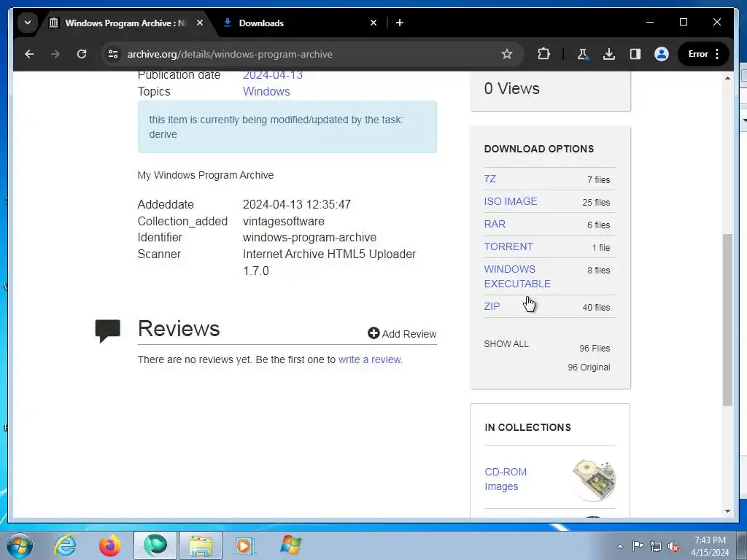
Task: Click the page scrollbar thumb
Action: 727,319
